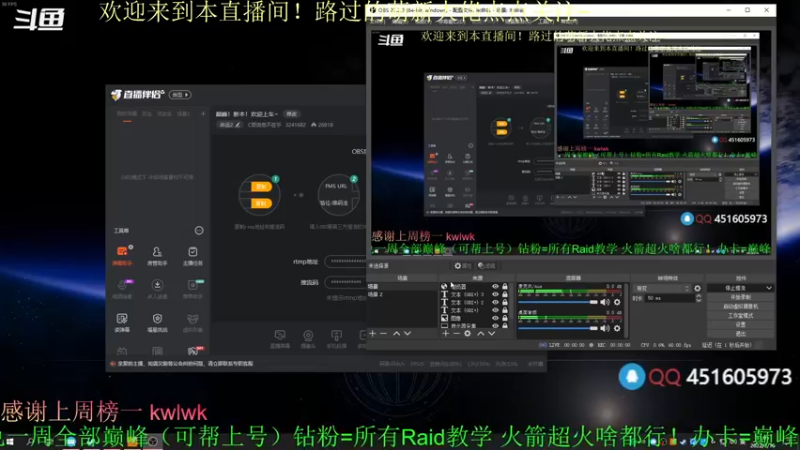This screenshot has height=450, width=800.
Task: Select the 文本 (GDI+) source row
Action: [x=474, y=310]
